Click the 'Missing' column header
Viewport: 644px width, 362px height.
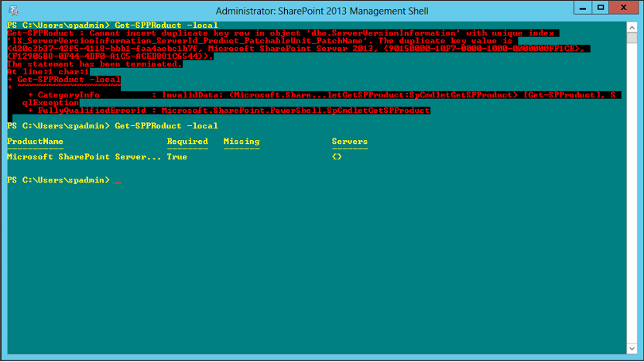click(241, 142)
